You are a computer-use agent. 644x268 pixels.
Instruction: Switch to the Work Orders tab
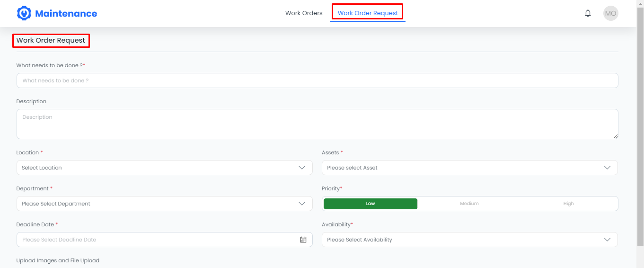[304, 13]
